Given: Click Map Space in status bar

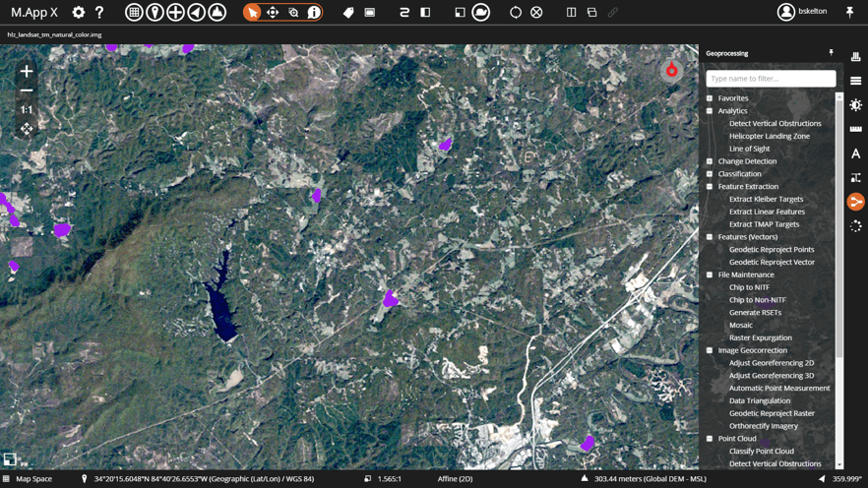Looking at the screenshot, I should coord(33,479).
